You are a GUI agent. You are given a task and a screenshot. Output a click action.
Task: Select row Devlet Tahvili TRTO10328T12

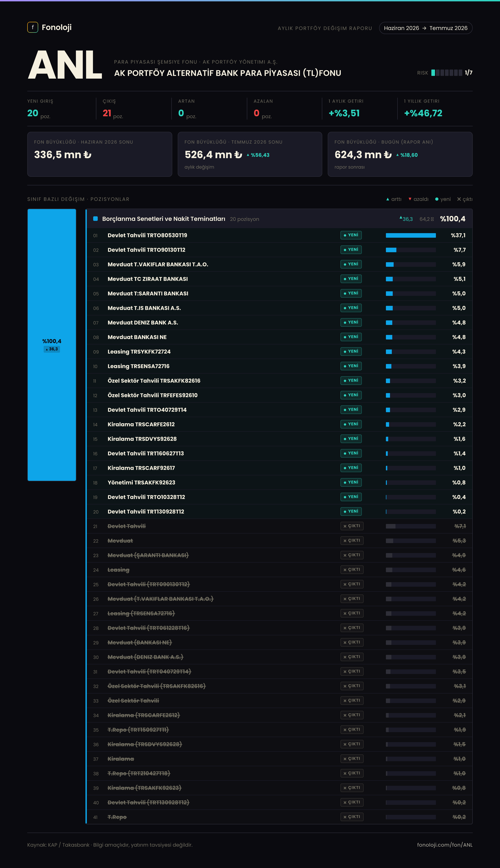280,497
